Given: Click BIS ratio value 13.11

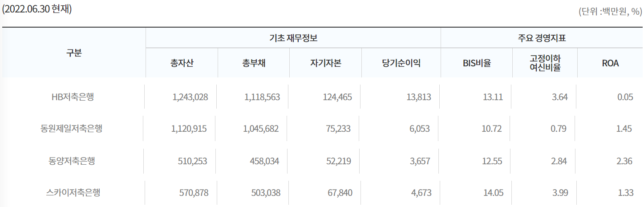Looking at the screenshot, I should point(493,97).
